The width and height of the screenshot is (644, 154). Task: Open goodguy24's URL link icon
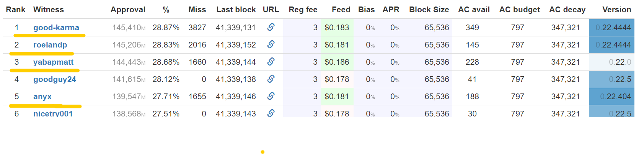[x=271, y=79]
